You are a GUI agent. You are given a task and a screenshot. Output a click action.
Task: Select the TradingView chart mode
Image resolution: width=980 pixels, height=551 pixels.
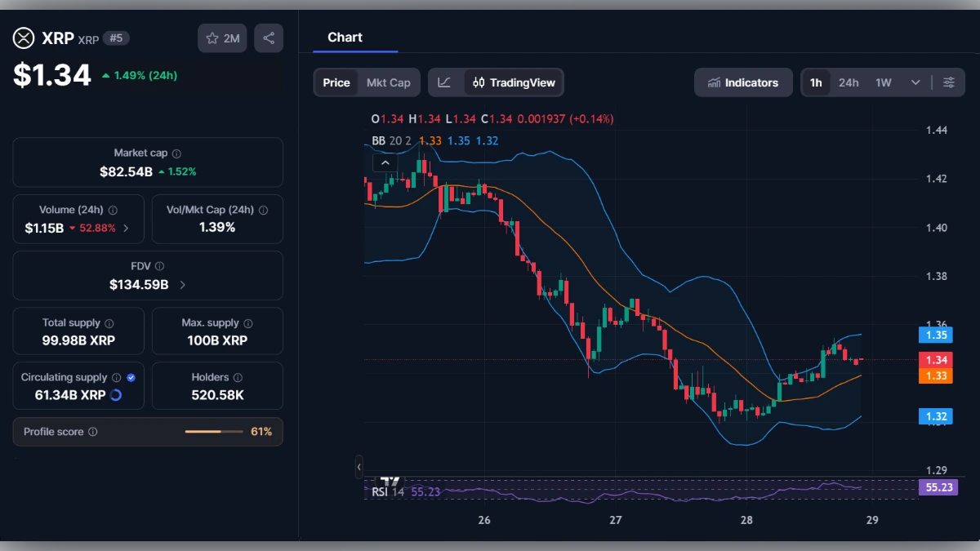514,82
